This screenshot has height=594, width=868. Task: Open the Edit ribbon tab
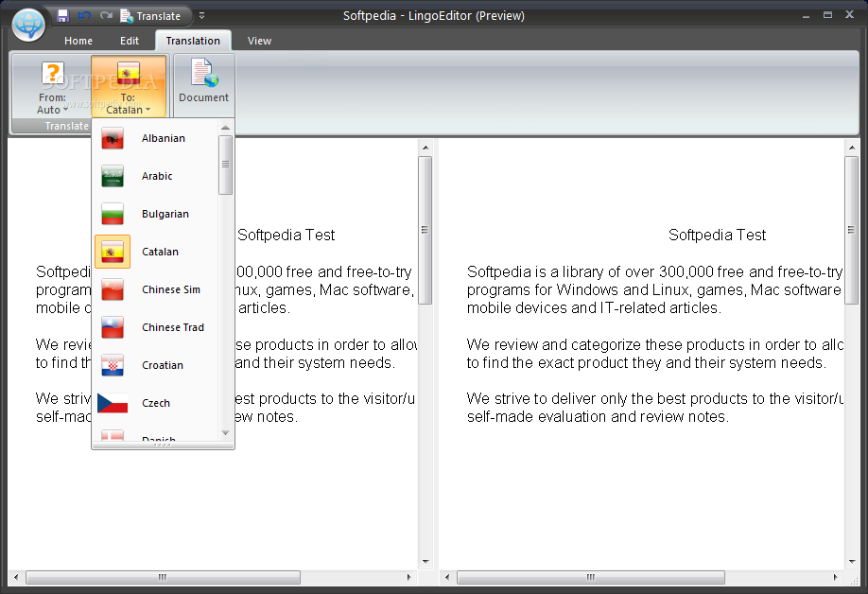tap(129, 41)
